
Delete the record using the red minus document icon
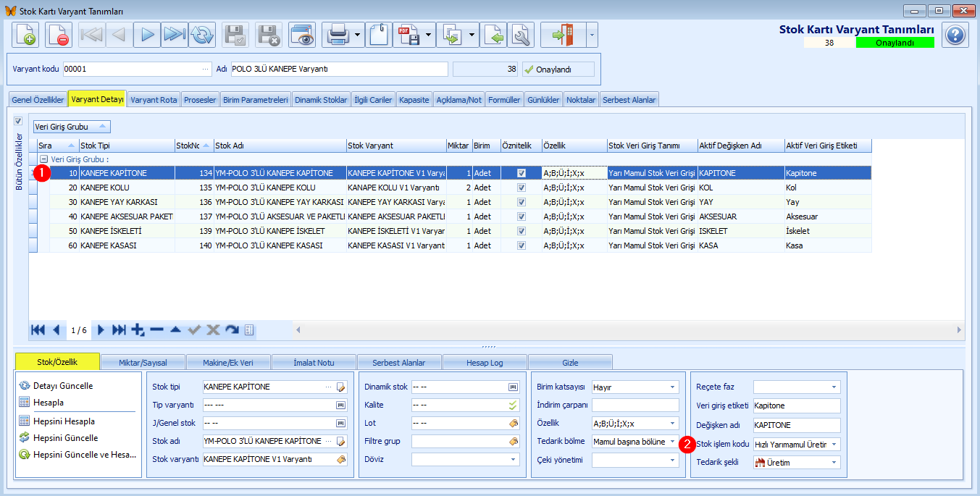tap(59, 35)
